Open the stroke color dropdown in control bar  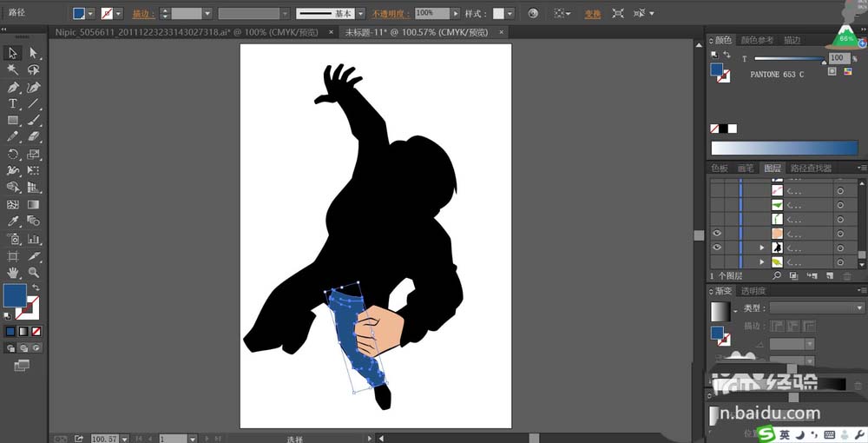(118, 13)
